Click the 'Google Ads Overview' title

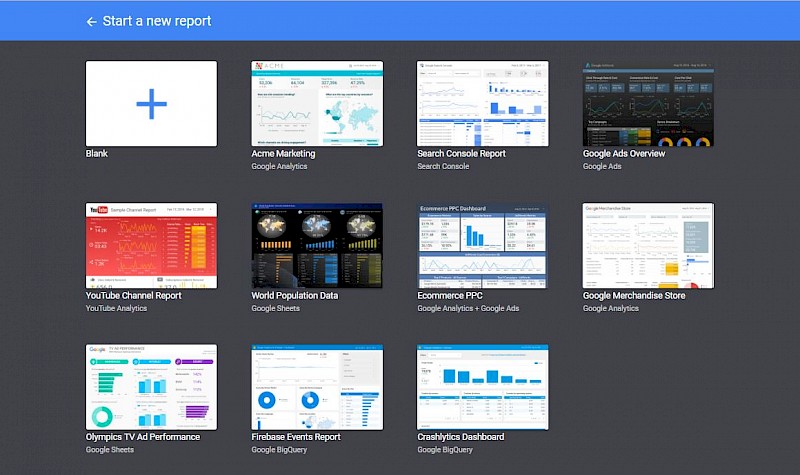[624, 154]
